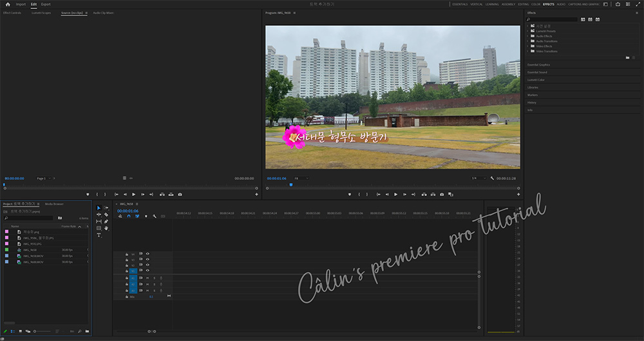Open the Audio Clip Mixer tab
Image resolution: width=644 pixels, height=341 pixels.
point(103,13)
